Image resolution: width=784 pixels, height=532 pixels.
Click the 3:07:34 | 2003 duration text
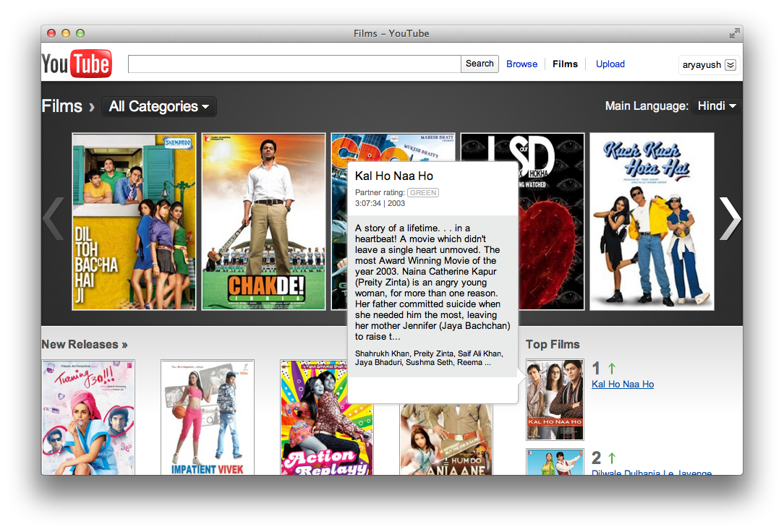pos(380,203)
